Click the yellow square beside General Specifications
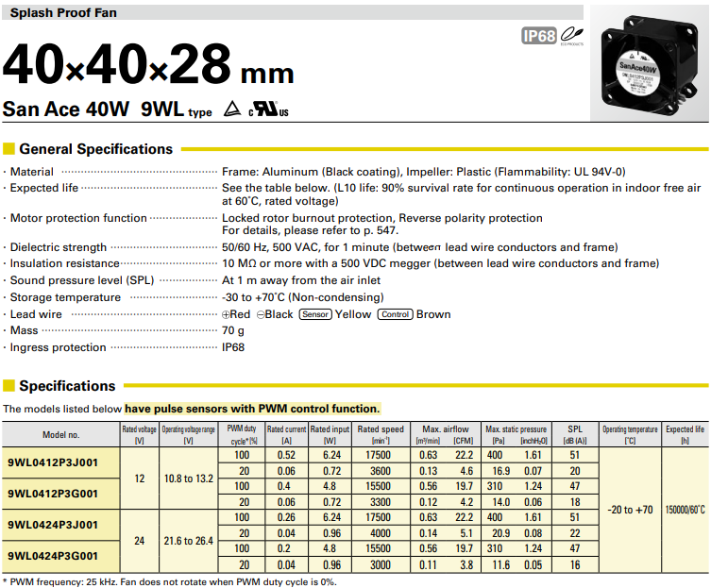This screenshot has width=711, height=588. [x=9, y=149]
